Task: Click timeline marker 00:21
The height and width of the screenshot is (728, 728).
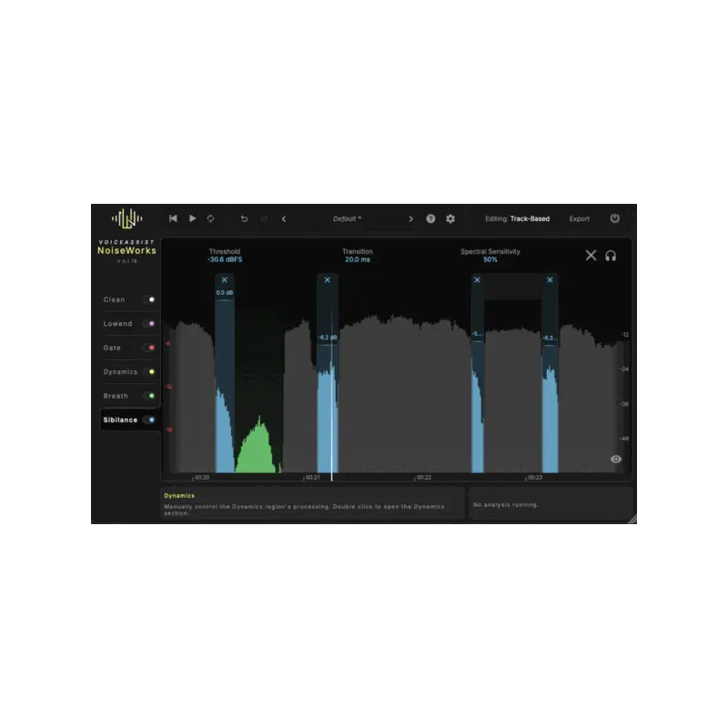Action: coord(312,477)
